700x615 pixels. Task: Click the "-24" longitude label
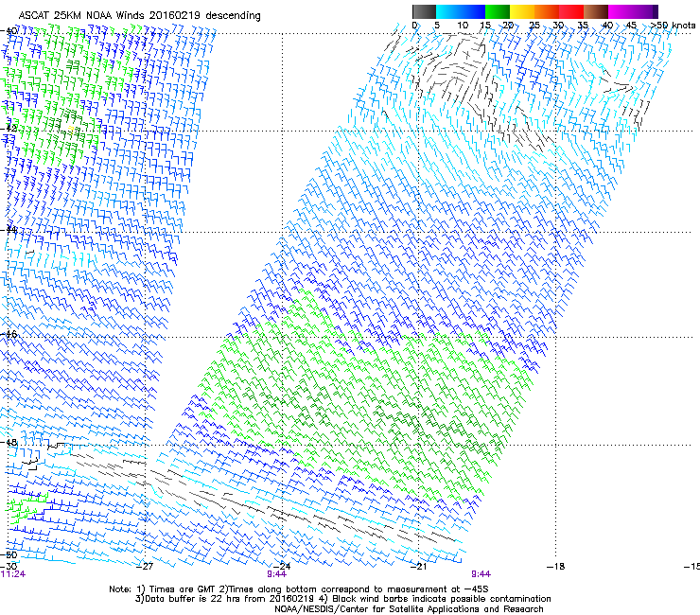click(x=282, y=567)
